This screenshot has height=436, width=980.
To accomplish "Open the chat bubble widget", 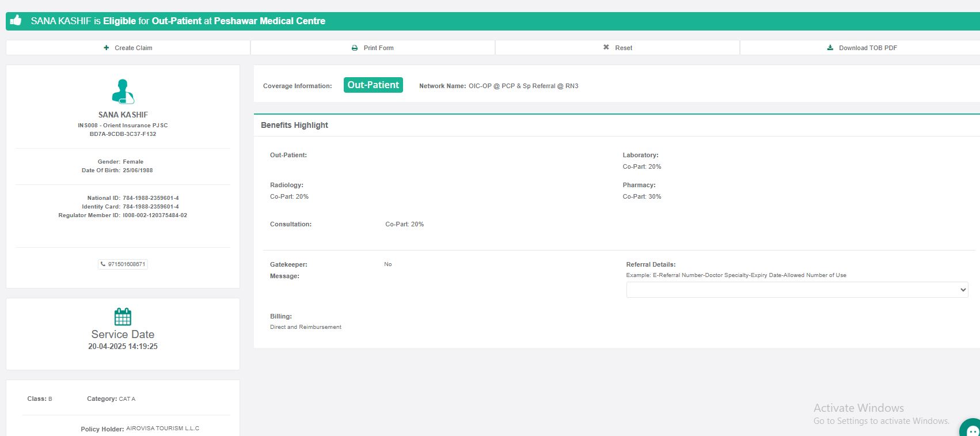I will click(971, 429).
